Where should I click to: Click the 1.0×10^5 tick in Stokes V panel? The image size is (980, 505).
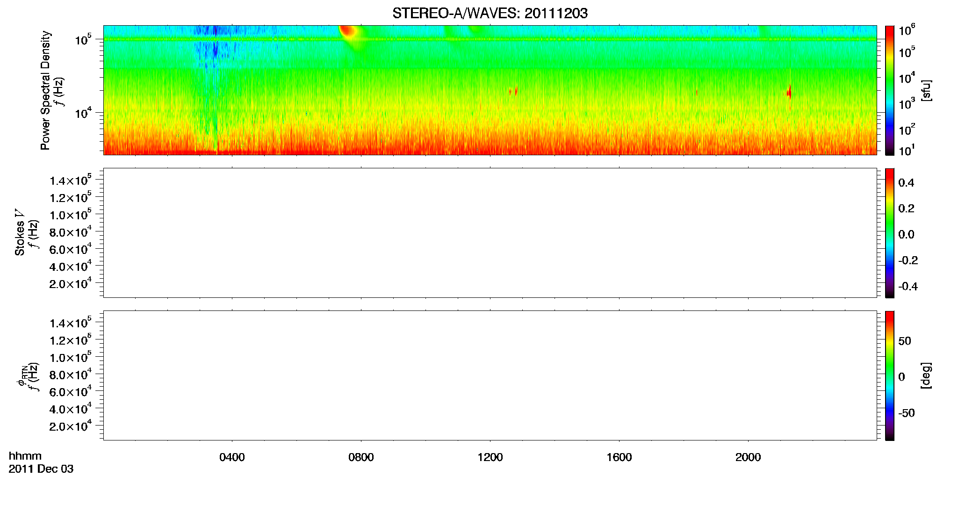tap(71, 215)
